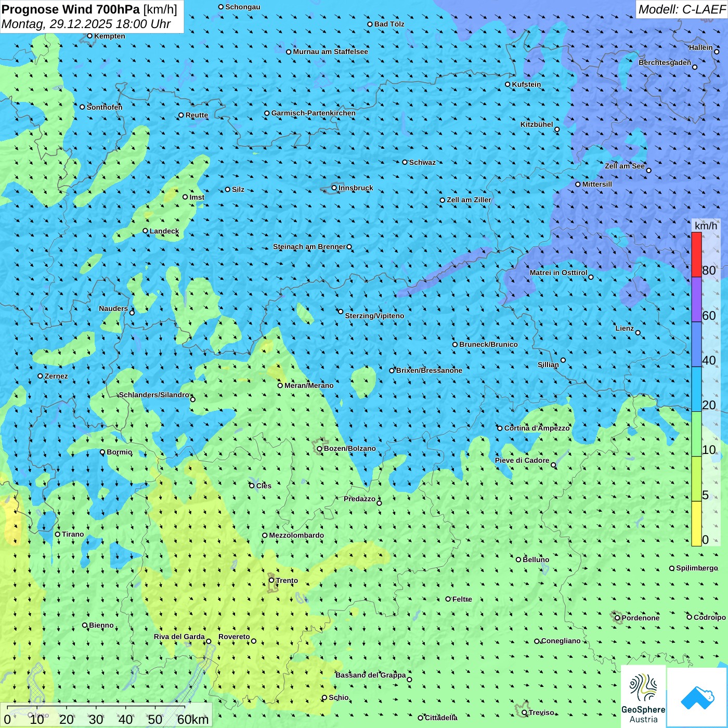The width and height of the screenshot is (728, 728).
Task: Click the 'Codroipo' label
Action: [x=710, y=617]
